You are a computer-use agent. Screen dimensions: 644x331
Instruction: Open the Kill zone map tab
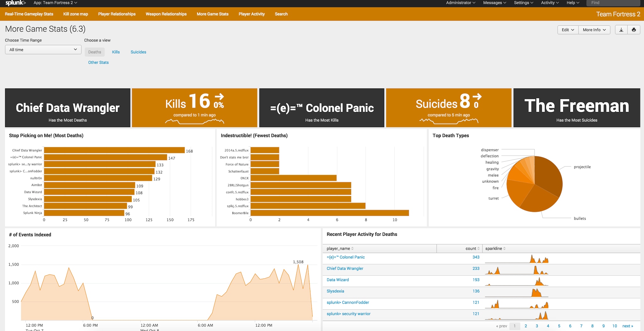[x=75, y=14]
